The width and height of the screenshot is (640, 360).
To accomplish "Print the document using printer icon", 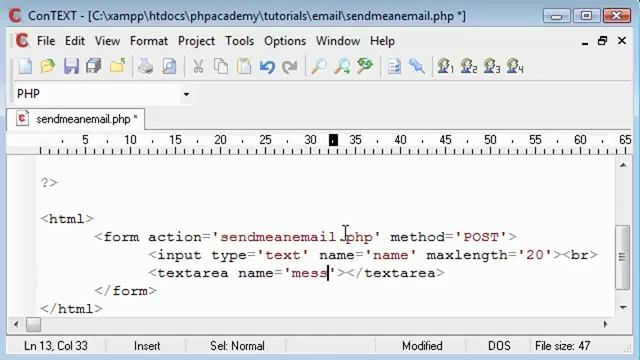I will 145,66.
